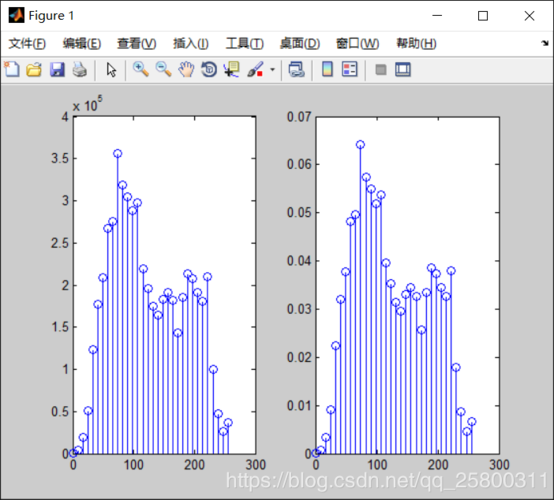554x500 pixels.
Task: Open the 文件(F) menu
Action: [x=27, y=43]
